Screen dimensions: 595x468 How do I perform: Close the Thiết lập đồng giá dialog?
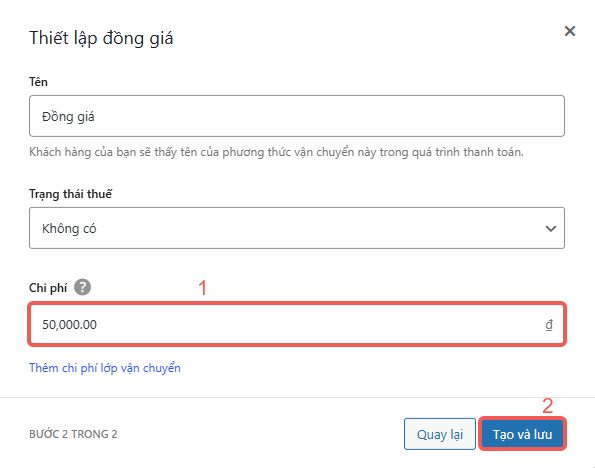[x=570, y=31]
